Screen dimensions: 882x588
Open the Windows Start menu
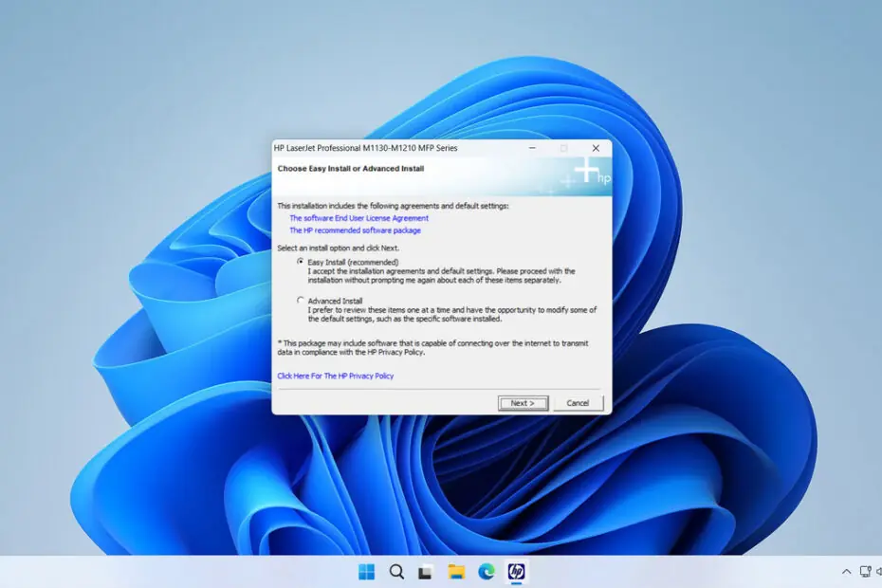pos(366,571)
